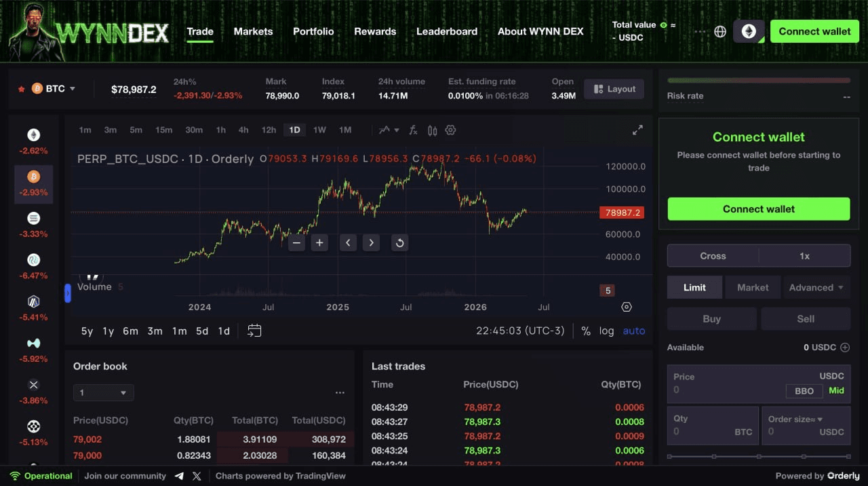This screenshot has width=868, height=486.
Task: Click the order quantity slider
Action: [x=758, y=457]
